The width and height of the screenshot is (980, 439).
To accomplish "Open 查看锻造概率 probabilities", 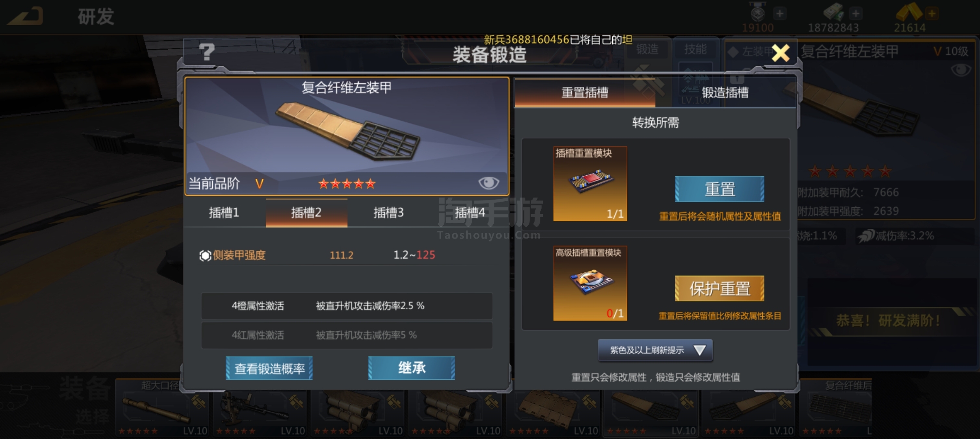I will [269, 368].
